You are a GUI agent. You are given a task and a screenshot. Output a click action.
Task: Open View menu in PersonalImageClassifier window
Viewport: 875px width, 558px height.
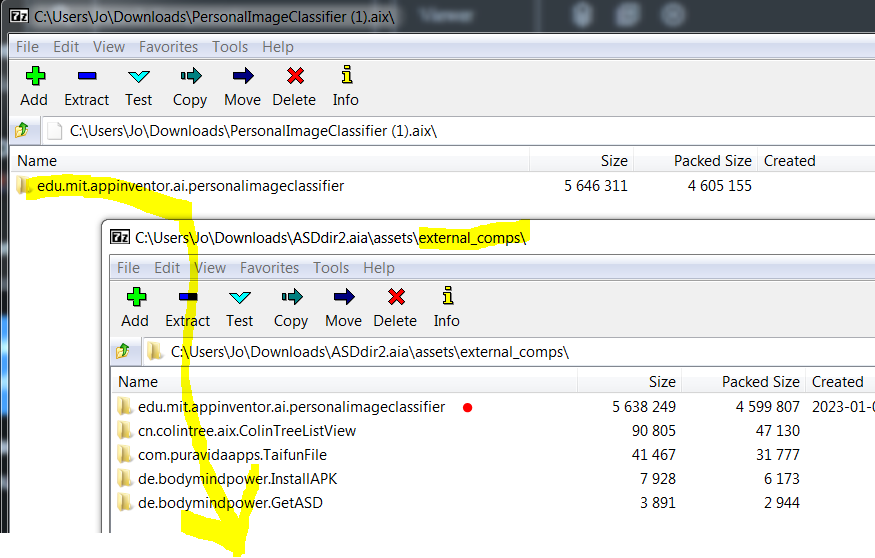click(x=109, y=47)
